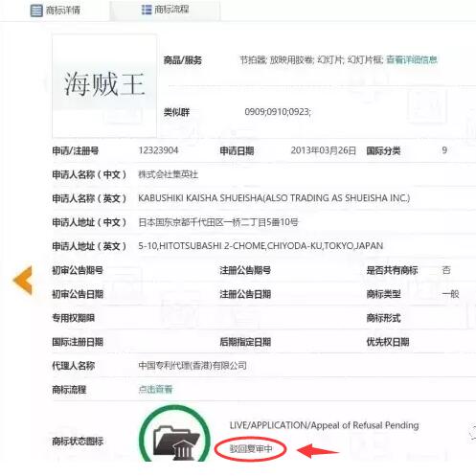Image resolution: width=476 pixels, height=476 pixels.
Task: Click the 优先权日期 label
Action: (x=388, y=342)
